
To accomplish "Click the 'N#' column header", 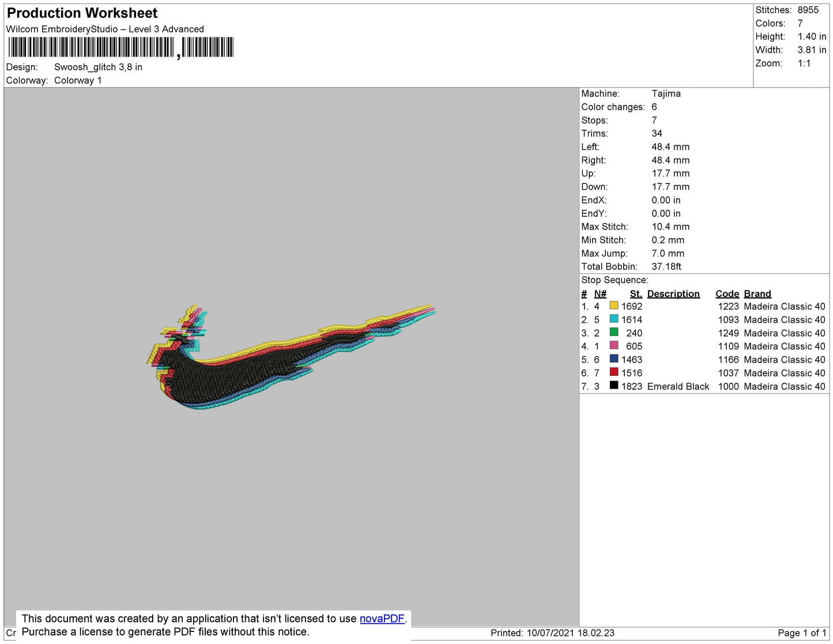I will [x=600, y=293].
